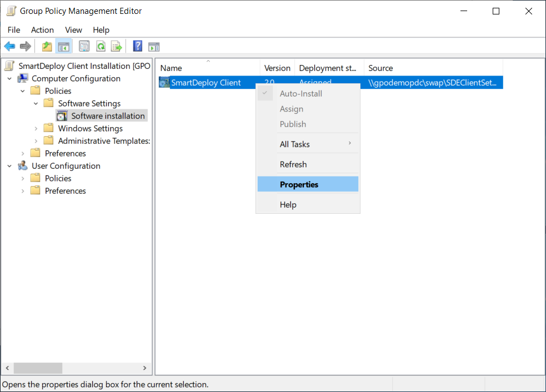Click the Computer Configuration computer icon
Viewport: 546px width, 392px height.
tap(23, 78)
